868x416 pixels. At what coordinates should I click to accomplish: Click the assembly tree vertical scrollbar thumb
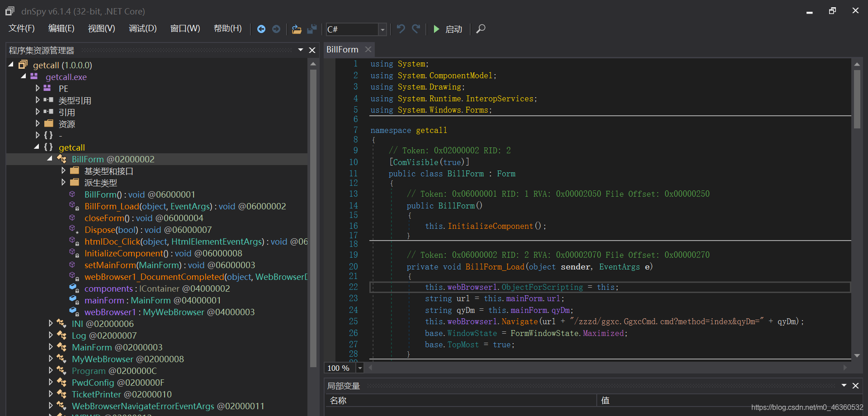point(313,217)
